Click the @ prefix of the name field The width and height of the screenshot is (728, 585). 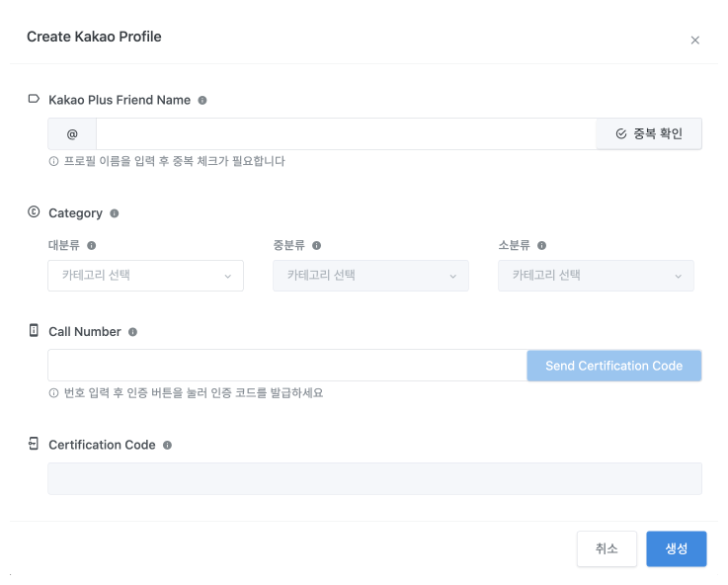click(x=72, y=134)
